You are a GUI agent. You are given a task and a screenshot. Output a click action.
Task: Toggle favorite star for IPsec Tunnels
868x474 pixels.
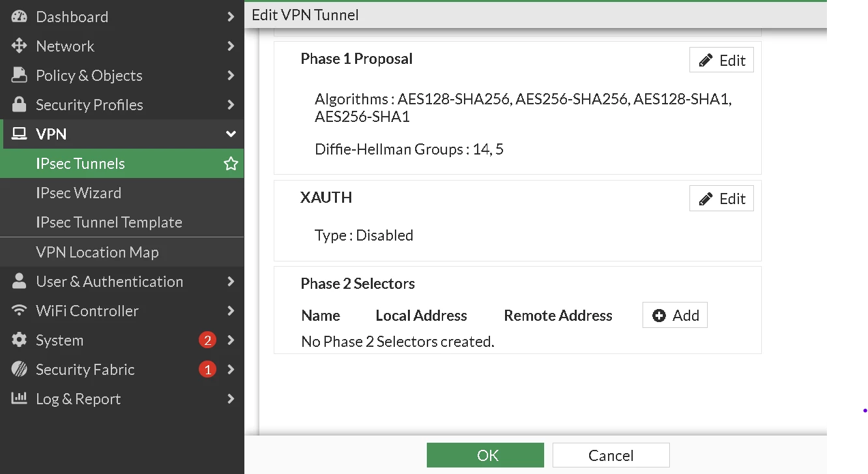click(231, 164)
